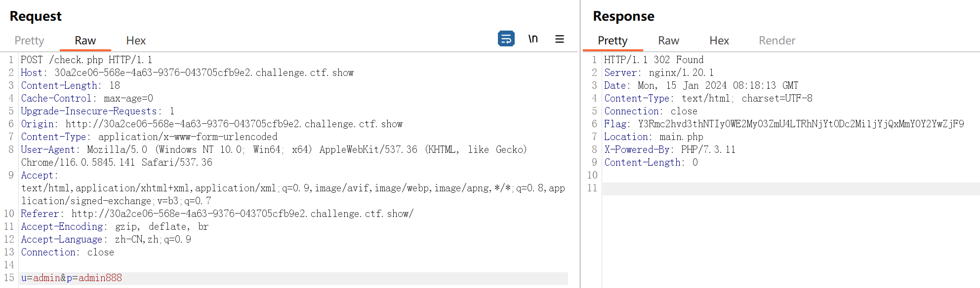Select the Request Raw tab
This screenshot has width=980, height=288.
[x=85, y=40]
